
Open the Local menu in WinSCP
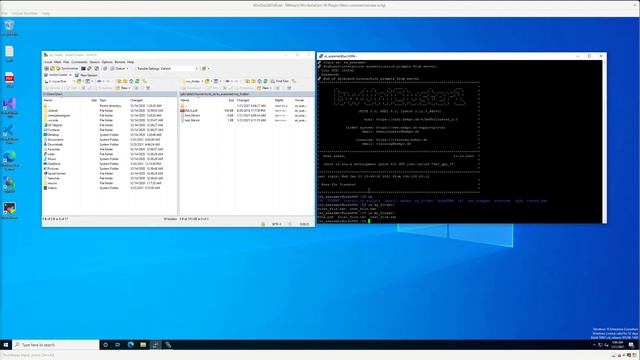point(48,62)
